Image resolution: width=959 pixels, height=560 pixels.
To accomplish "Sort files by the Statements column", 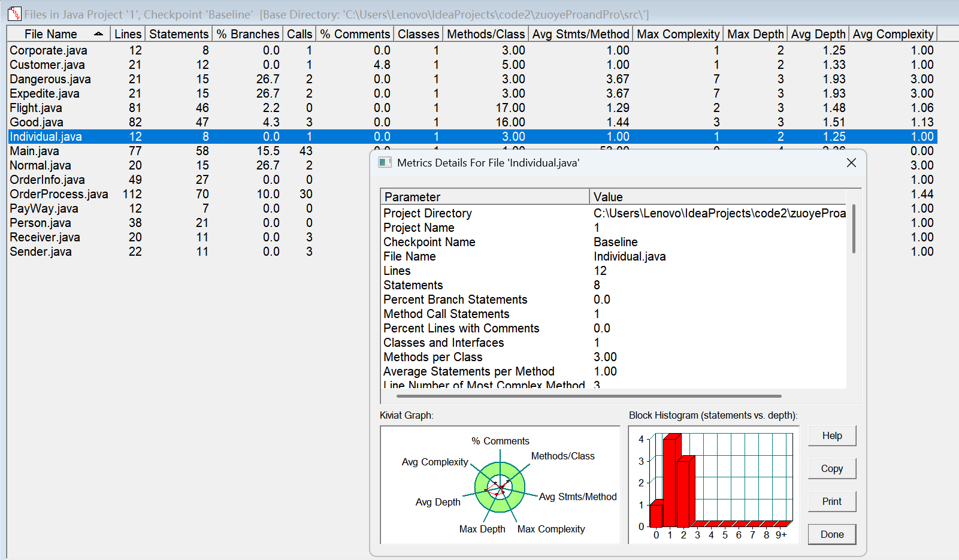I will tap(179, 34).
